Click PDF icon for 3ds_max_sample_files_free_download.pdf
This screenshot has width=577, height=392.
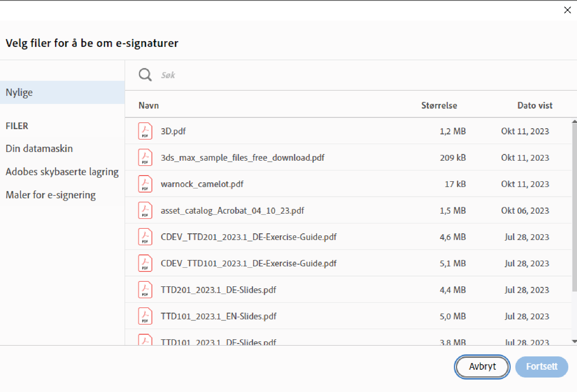pos(145,157)
